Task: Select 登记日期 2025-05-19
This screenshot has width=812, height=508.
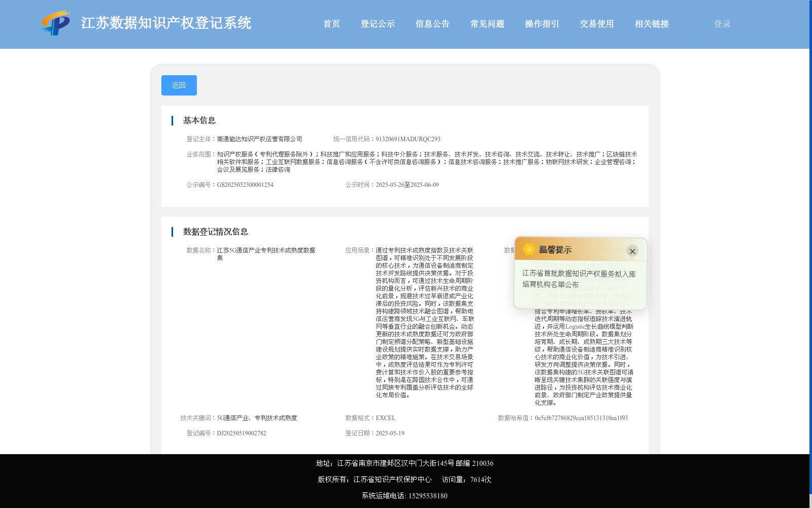Action: pos(390,433)
